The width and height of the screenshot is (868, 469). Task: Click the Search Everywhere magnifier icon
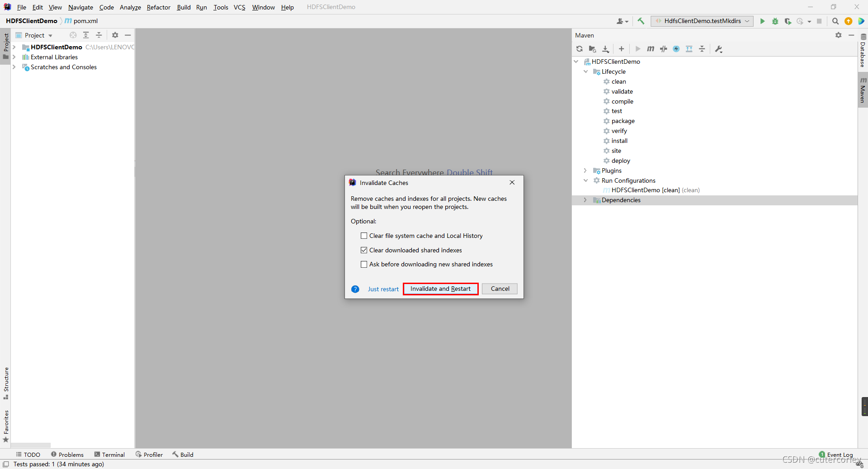[835, 21]
